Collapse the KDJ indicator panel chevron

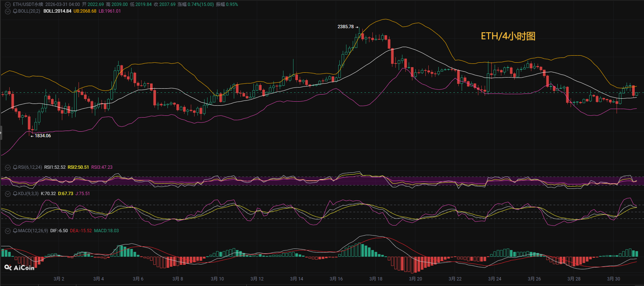[7, 194]
